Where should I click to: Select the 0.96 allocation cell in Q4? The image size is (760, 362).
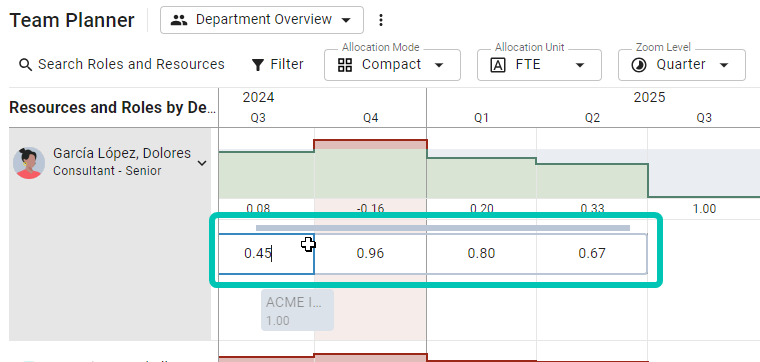pos(370,253)
